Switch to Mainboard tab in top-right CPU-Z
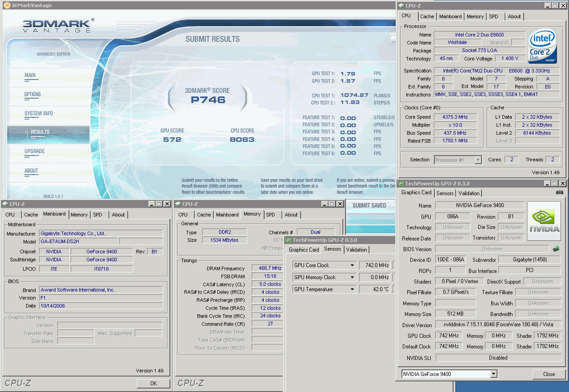Image resolution: width=569 pixels, height=392 pixels. tap(450, 16)
